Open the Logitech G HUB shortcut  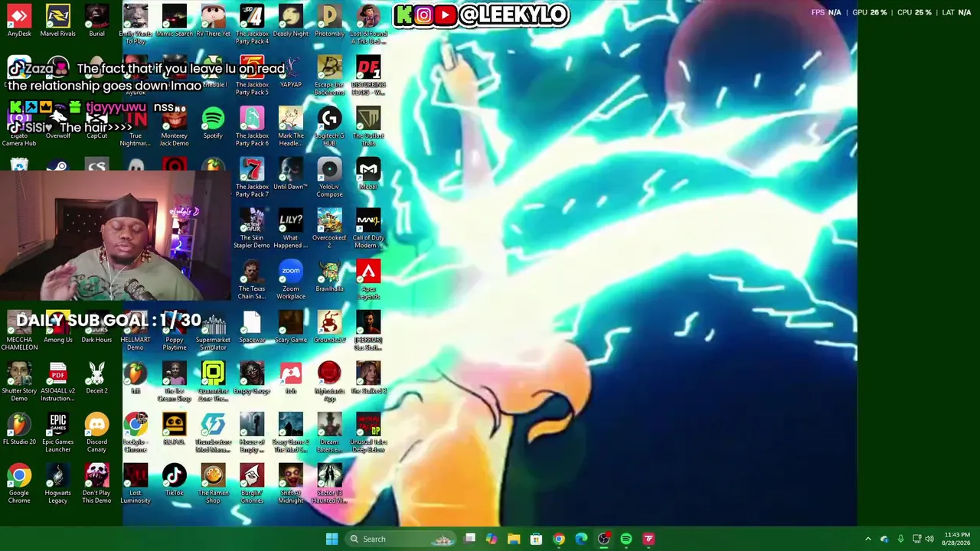(329, 127)
